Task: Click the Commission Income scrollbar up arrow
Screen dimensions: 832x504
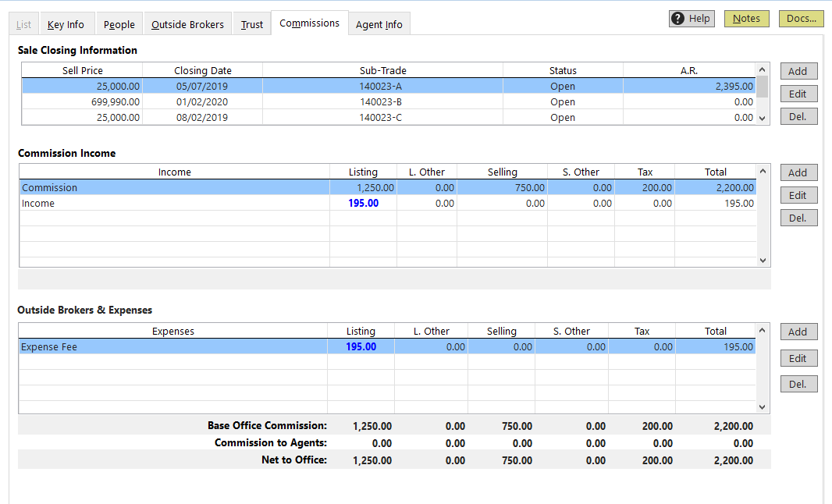Action: tap(763, 171)
